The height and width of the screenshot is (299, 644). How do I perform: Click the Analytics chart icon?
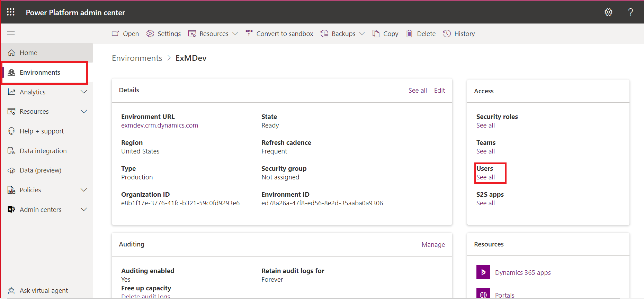[x=11, y=92]
